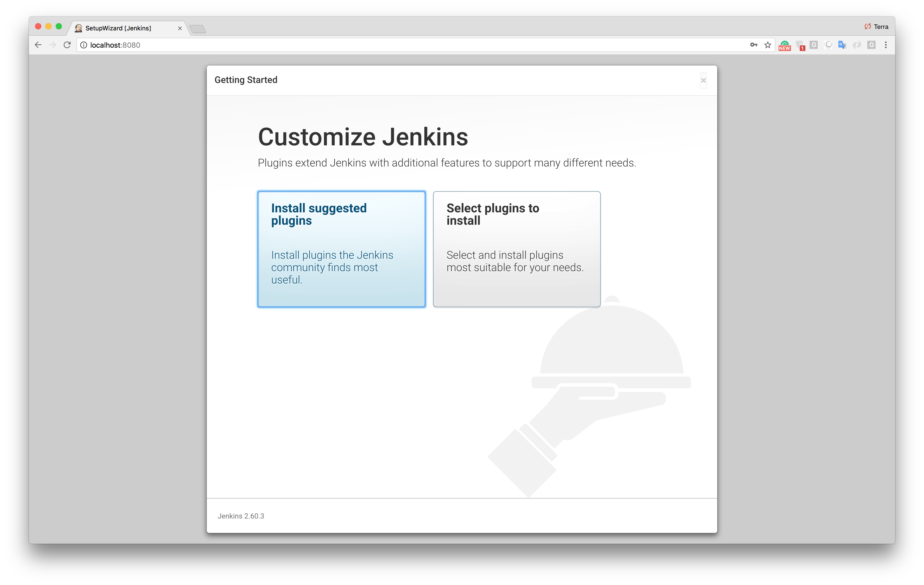The height and width of the screenshot is (585, 924).
Task: Click the localhost:8080 address bar
Action: click(384, 45)
